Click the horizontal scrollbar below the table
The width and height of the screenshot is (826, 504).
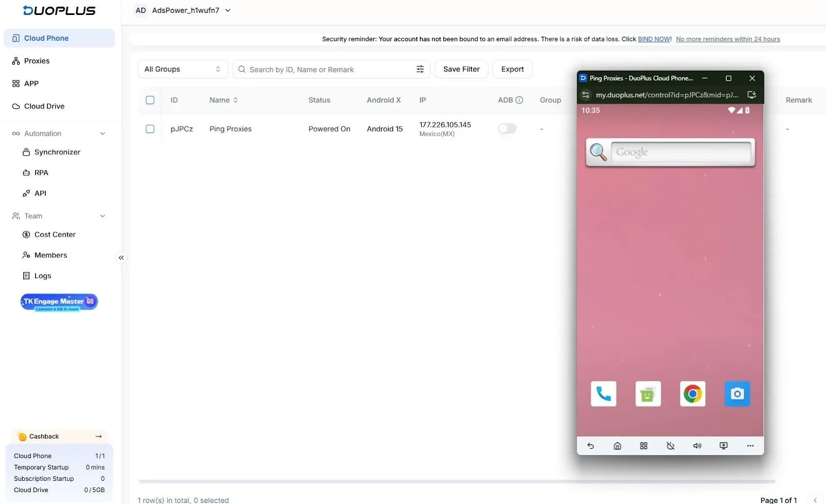(x=456, y=481)
